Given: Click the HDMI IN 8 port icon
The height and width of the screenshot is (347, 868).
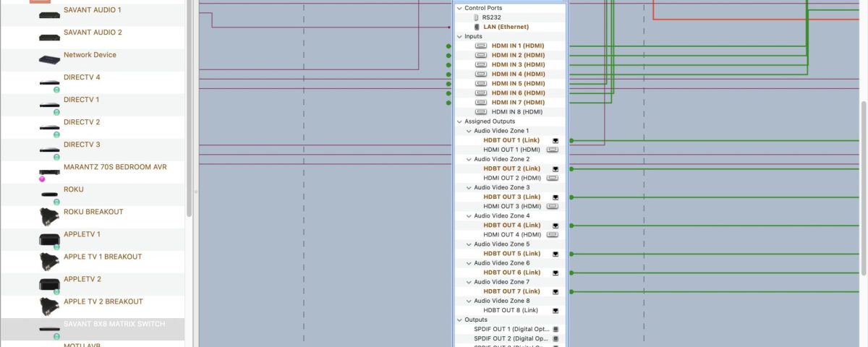Looking at the screenshot, I should pos(481,112).
